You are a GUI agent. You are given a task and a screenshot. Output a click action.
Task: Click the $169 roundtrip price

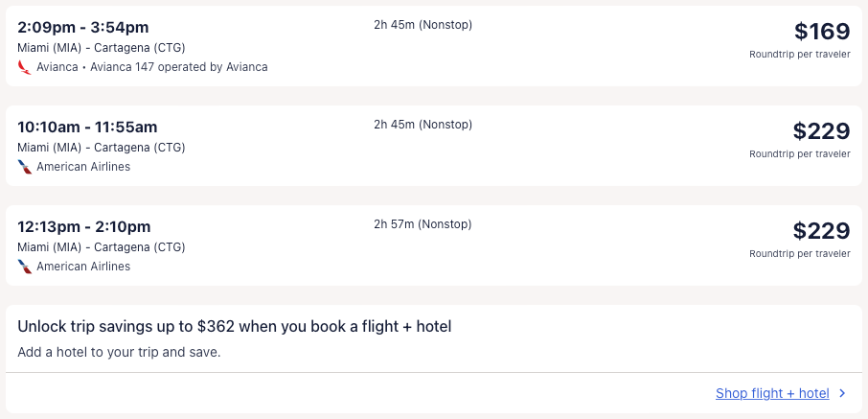[x=822, y=32]
